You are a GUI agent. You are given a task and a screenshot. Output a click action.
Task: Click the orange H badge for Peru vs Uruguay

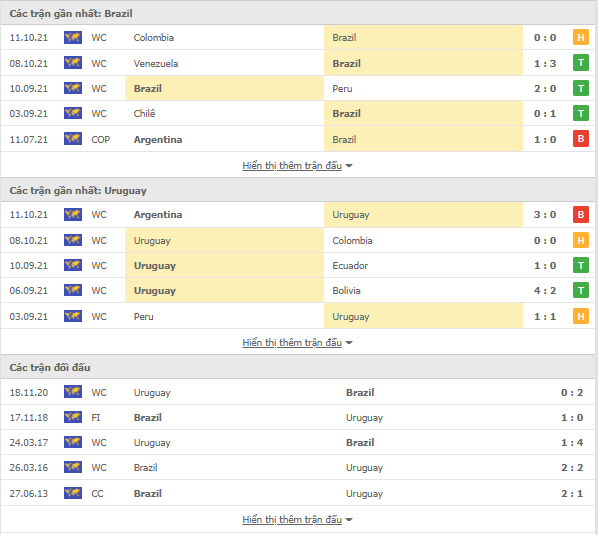tap(580, 316)
